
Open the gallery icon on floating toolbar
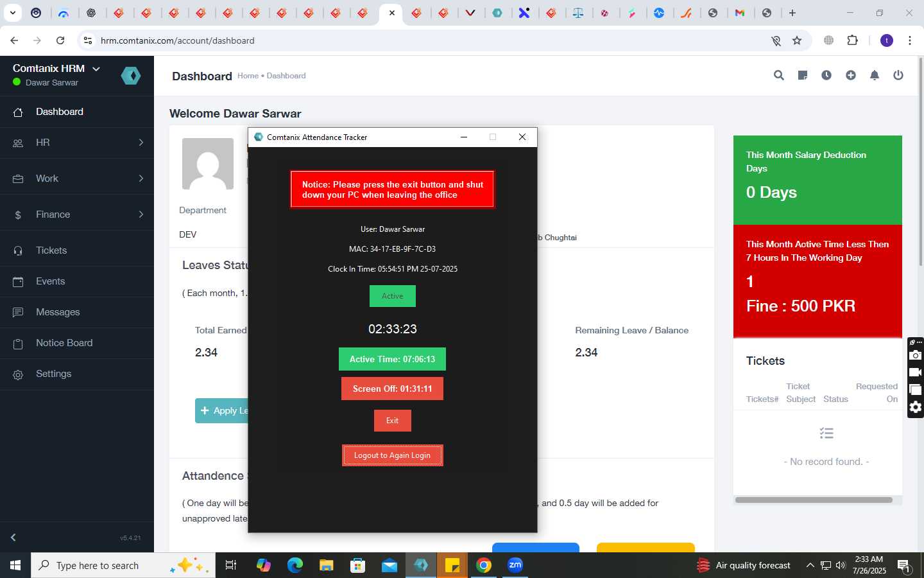[x=916, y=390]
